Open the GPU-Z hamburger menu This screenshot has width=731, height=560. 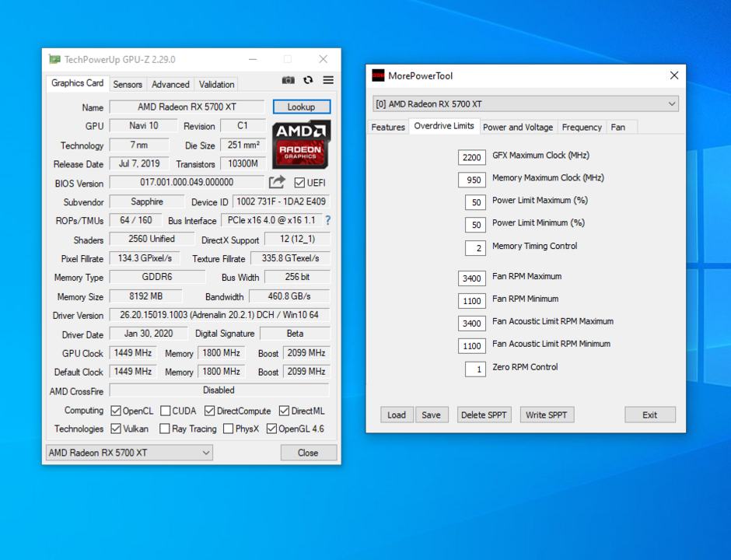click(x=328, y=80)
